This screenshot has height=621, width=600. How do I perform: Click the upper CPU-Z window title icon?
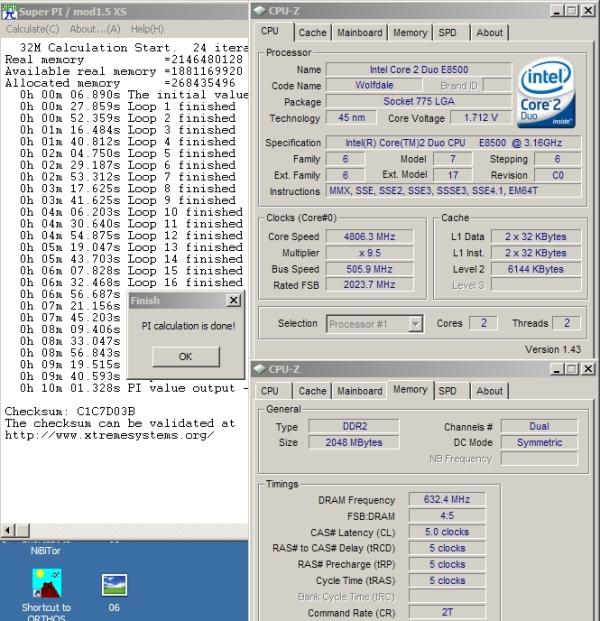pyautogui.click(x=259, y=11)
